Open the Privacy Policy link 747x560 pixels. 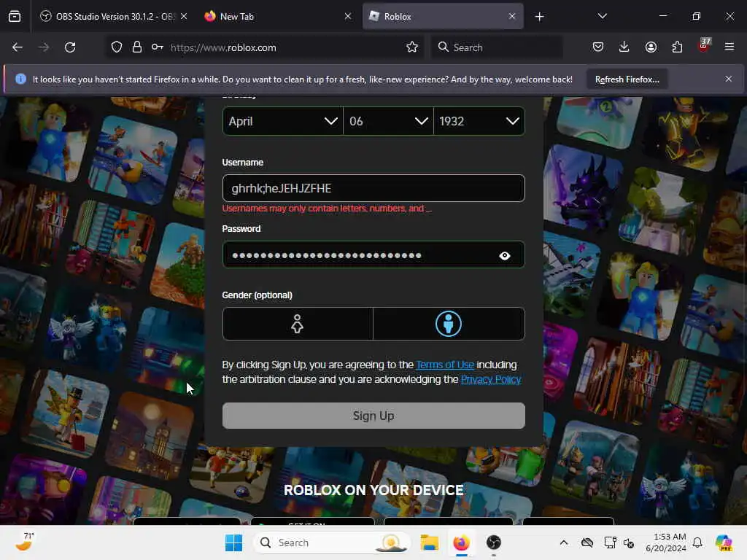(x=491, y=379)
